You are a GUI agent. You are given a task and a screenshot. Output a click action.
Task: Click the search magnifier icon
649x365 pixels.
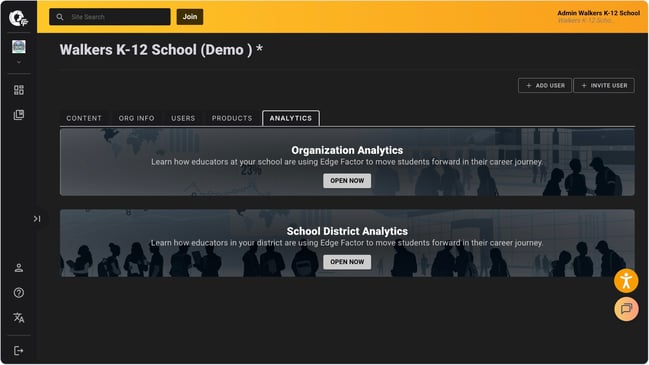click(x=60, y=17)
